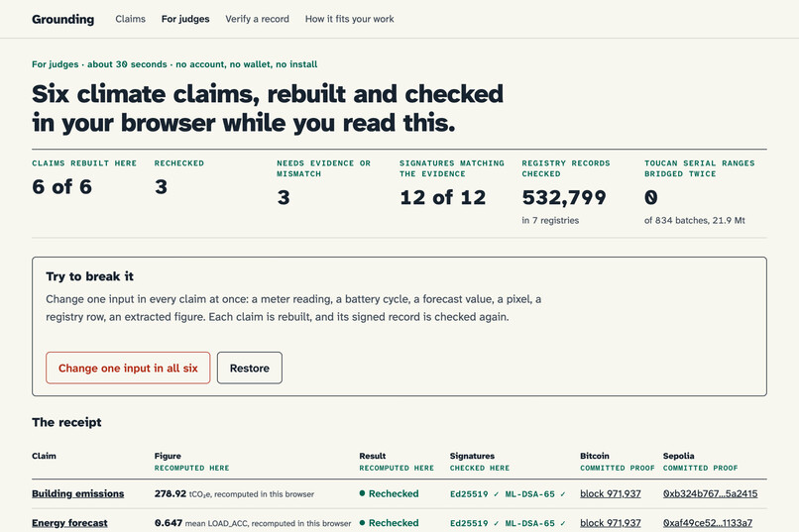Open How it fits your work
The width and height of the screenshot is (799, 532).
pyautogui.click(x=350, y=19)
